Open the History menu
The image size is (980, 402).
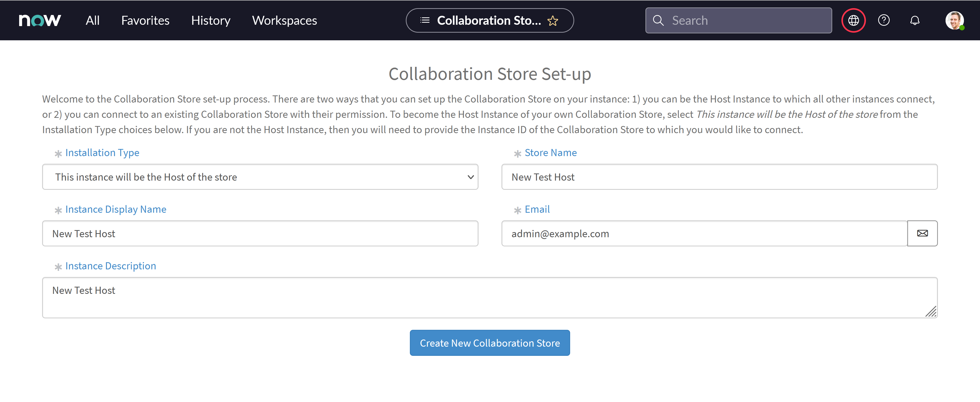[x=211, y=20]
